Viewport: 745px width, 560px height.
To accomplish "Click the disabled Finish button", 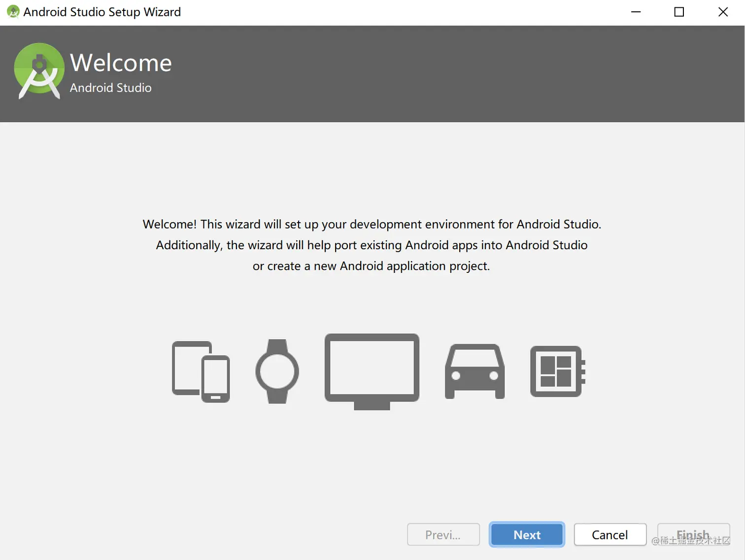I will (693, 534).
